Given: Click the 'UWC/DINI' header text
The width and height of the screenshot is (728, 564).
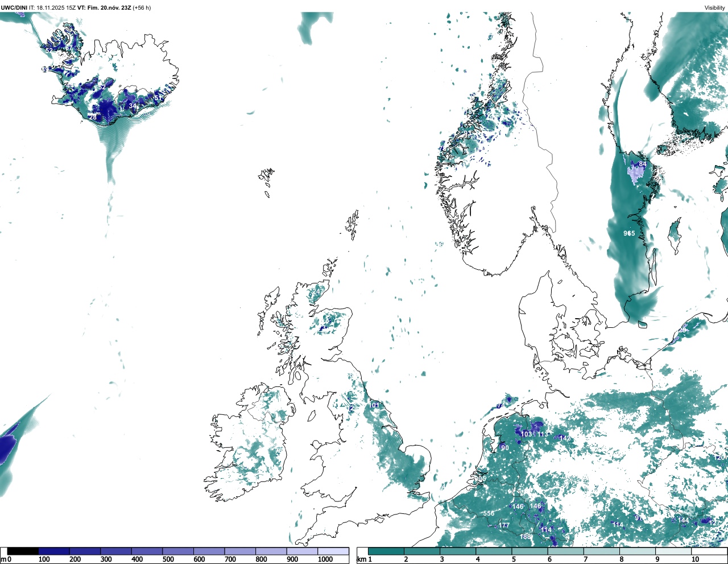Looking at the screenshot, I should click(x=14, y=7).
